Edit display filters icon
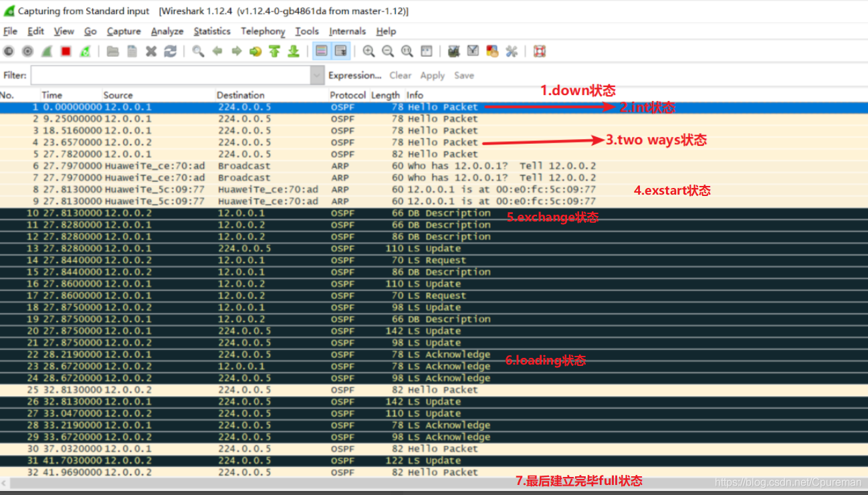Screen dimensions: 868x495 (473, 52)
